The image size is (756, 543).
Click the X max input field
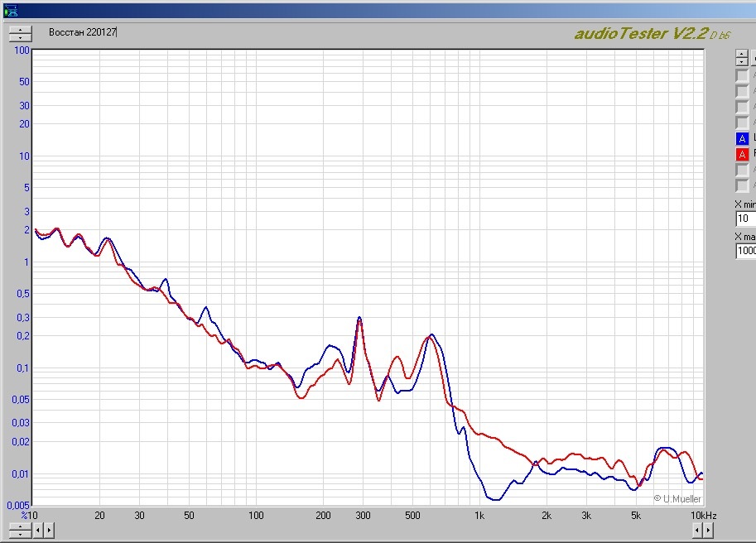pos(746,251)
